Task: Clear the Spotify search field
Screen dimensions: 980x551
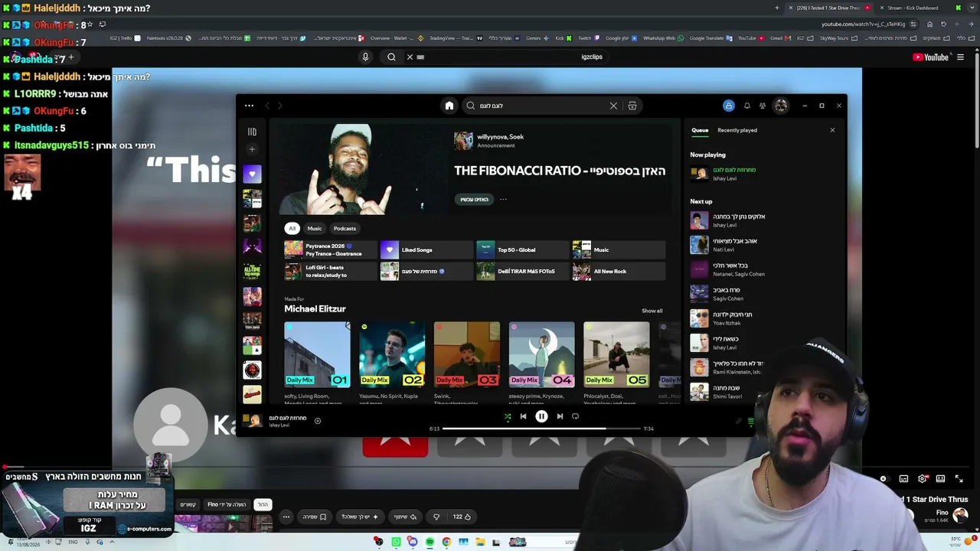Action: click(x=613, y=106)
